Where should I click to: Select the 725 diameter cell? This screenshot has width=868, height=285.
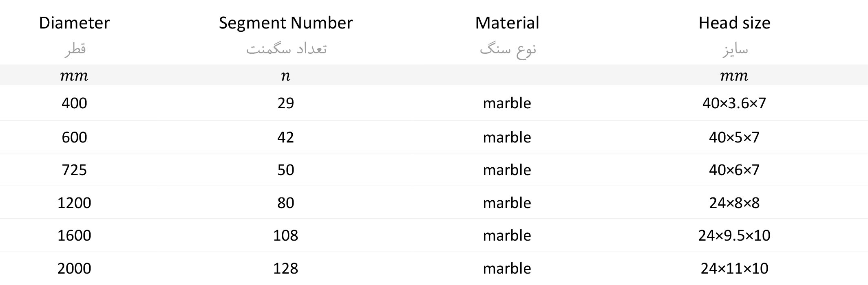[74, 170]
